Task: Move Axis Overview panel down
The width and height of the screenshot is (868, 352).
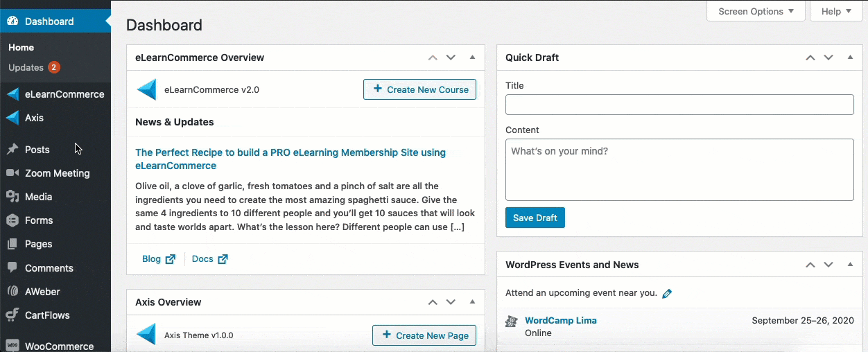Action: [x=451, y=302]
